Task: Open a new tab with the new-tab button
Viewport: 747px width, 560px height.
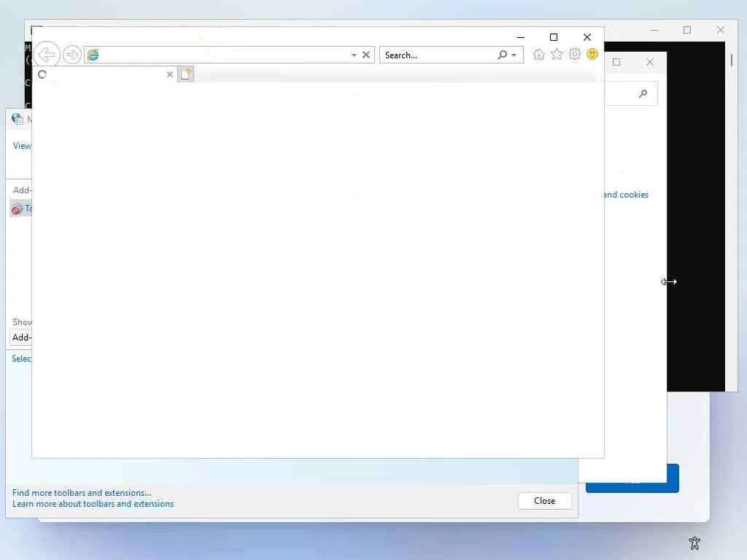Action: point(186,74)
